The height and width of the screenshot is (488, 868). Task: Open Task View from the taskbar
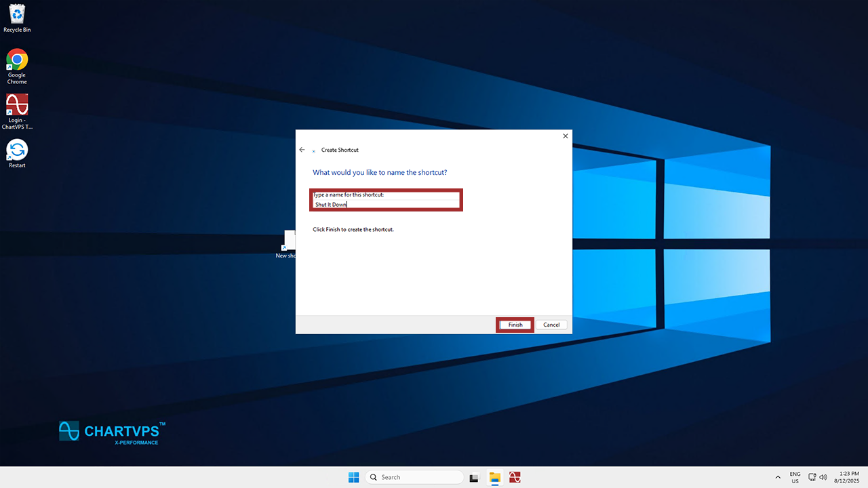[x=475, y=477]
